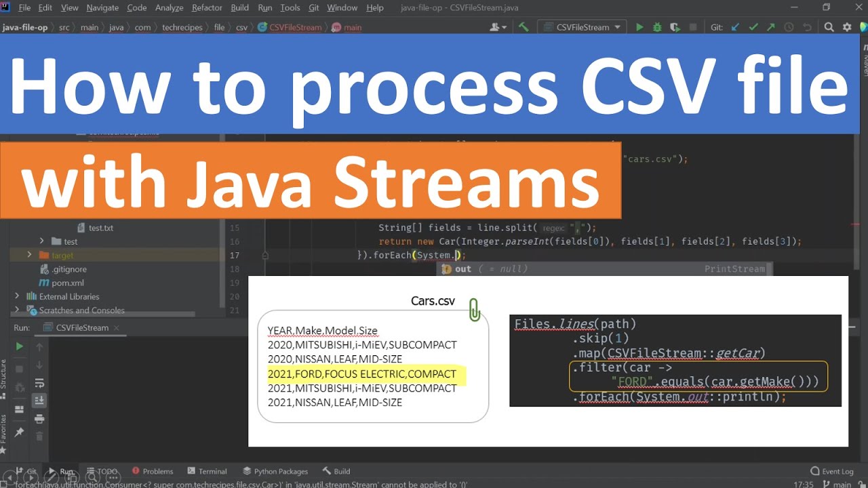Commit changes with the green checkmark icon
The image size is (868, 488).
[x=753, y=27]
